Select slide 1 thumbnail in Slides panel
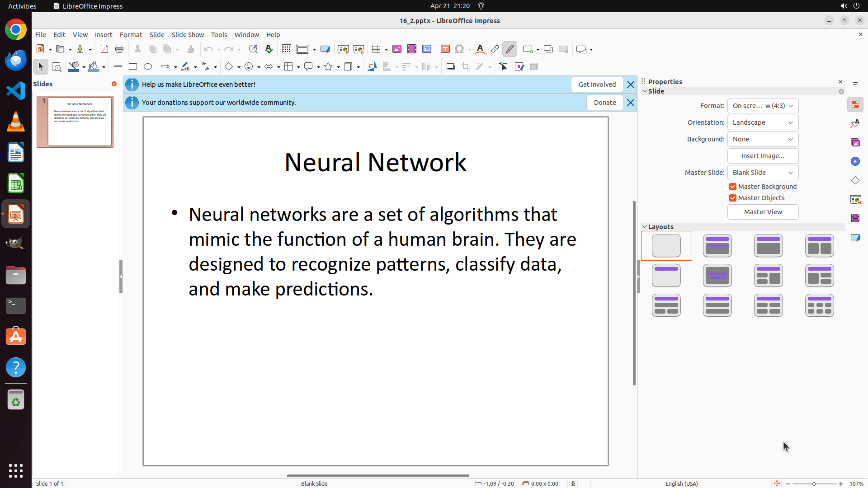868x488 pixels. [x=80, y=122]
